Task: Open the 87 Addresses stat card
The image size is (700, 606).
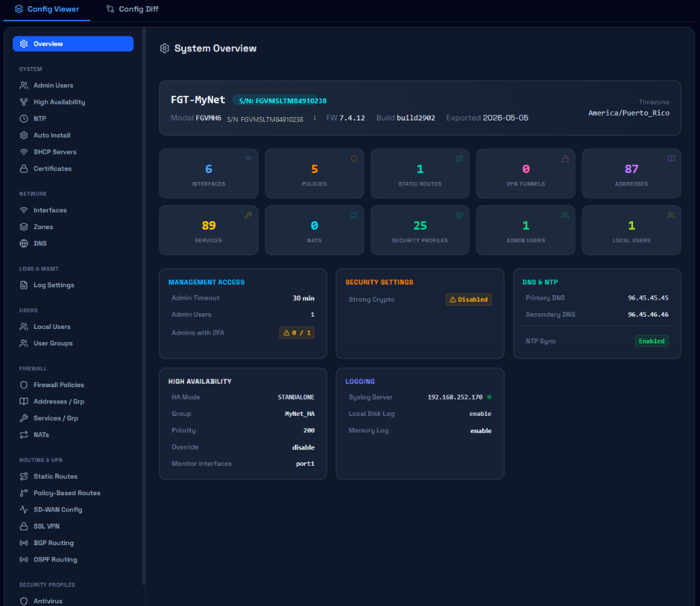Action: (631, 173)
